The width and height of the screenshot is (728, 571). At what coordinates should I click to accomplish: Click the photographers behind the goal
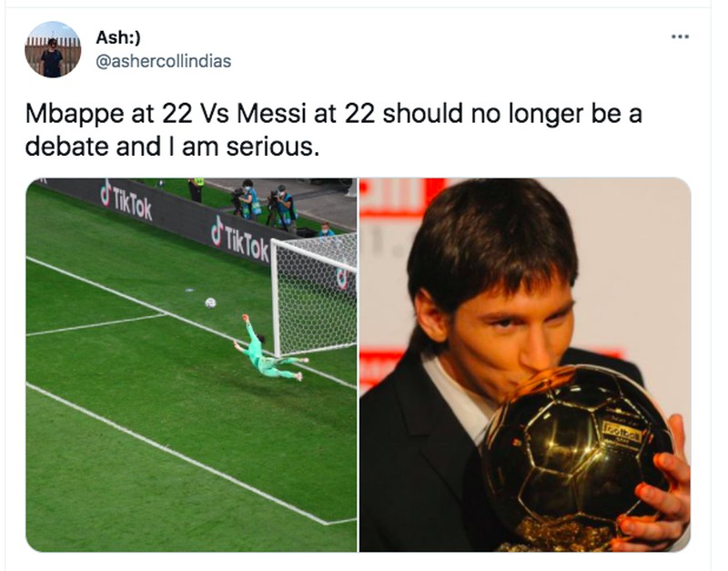[264, 207]
